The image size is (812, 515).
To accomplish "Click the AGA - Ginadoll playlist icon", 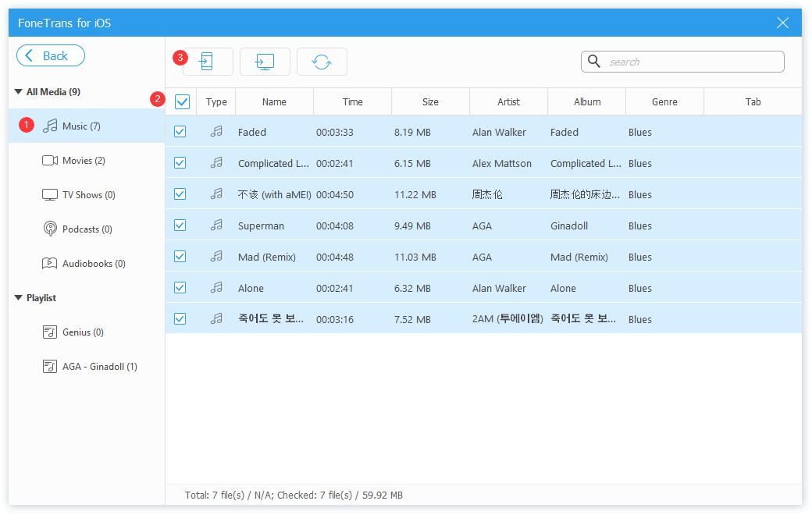I will coord(50,367).
